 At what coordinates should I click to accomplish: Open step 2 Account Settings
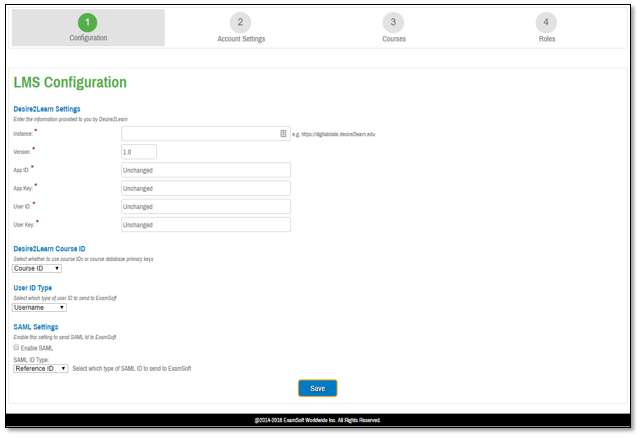pyautogui.click(x=241, y=28)
